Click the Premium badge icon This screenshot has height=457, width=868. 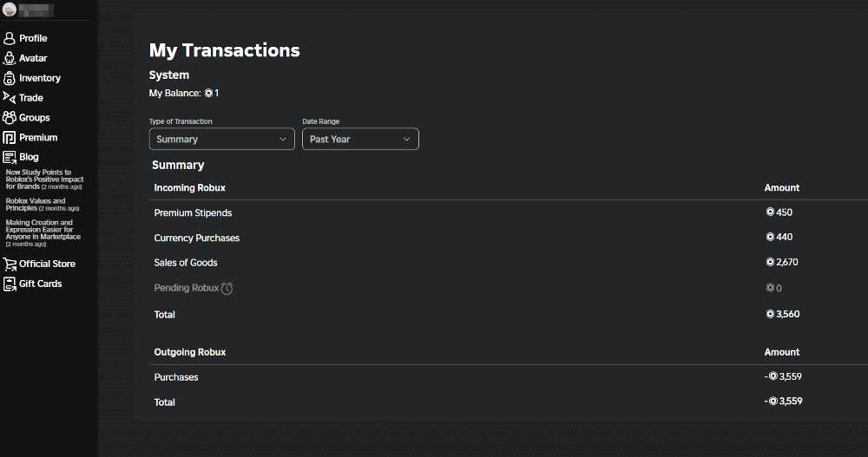pos(10,138)
